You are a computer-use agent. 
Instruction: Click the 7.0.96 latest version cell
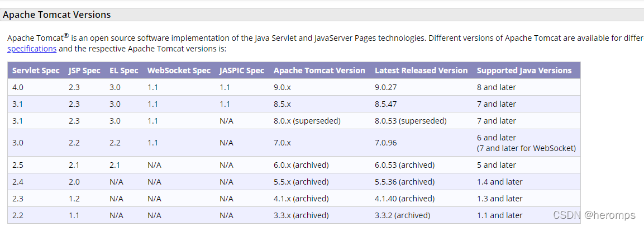(x=386, y=143)
